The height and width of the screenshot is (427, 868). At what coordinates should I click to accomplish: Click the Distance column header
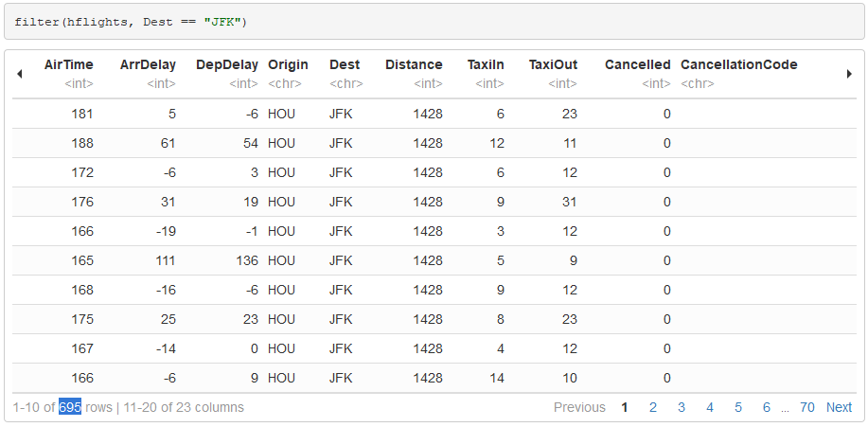(x=414, y=65)
